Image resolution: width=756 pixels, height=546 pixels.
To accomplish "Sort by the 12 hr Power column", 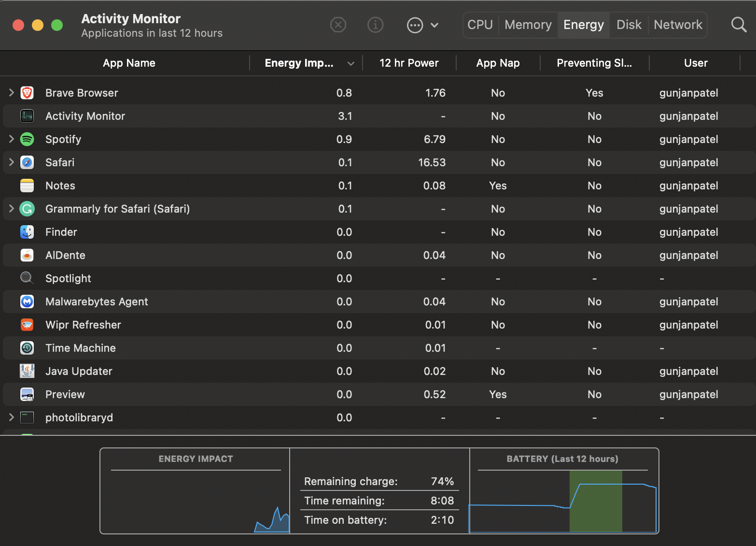I will 409,63.
